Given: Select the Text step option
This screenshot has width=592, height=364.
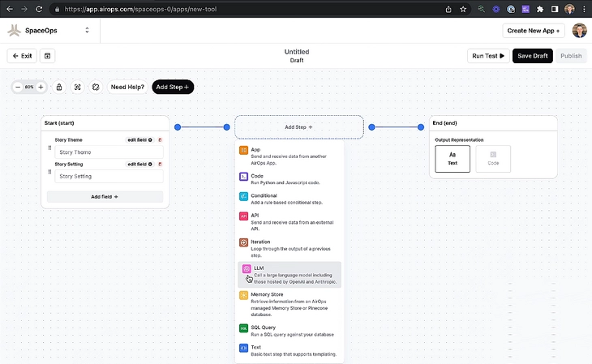Looking at the screenshot, I should 290,350.
